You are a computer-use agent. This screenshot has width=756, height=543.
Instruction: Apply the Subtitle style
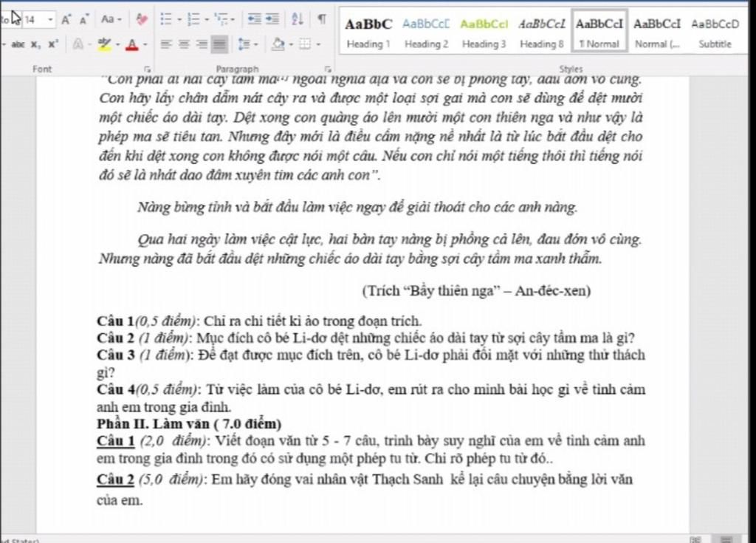(x=715, y=31)
